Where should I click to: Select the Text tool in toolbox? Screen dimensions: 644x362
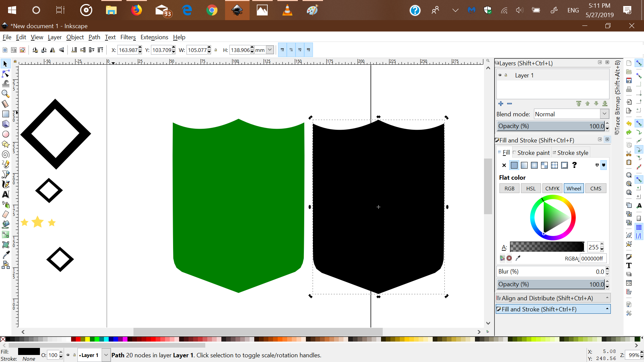(x=6, y=194)
